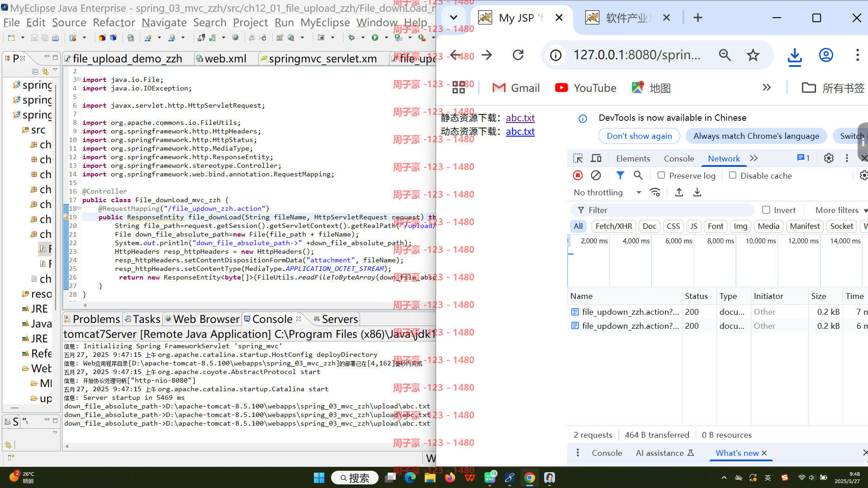
Task: Open the No throttling dropdown
Action: [x=607, y=192]
